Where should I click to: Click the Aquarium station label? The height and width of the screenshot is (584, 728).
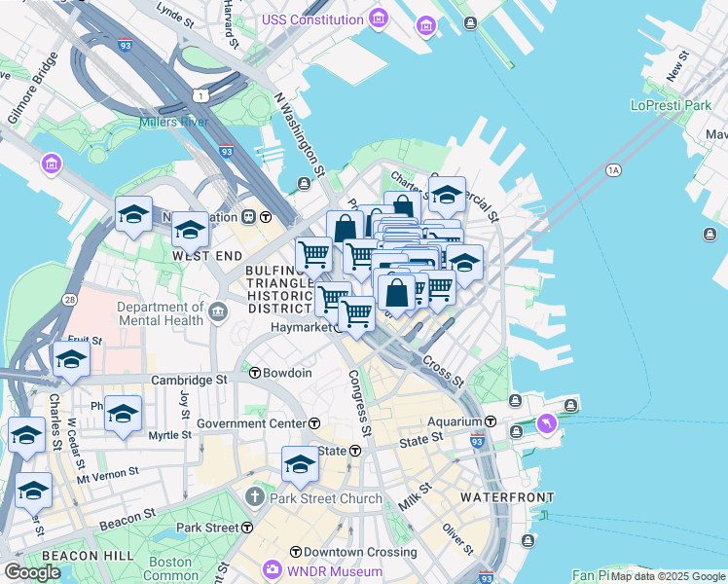click(455, 422)
